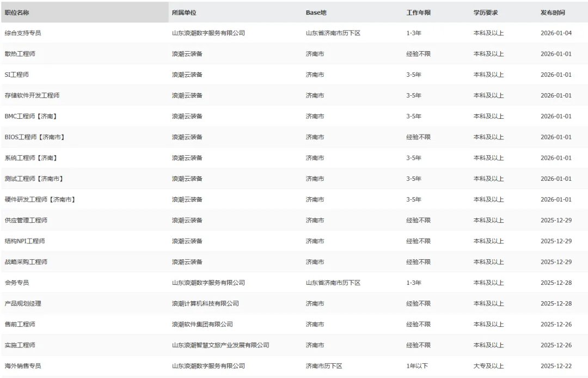Select 本科及以上 in the 产品规划经理 row
The height and width of the screenshot is (378, 588).
click(488, 304)
